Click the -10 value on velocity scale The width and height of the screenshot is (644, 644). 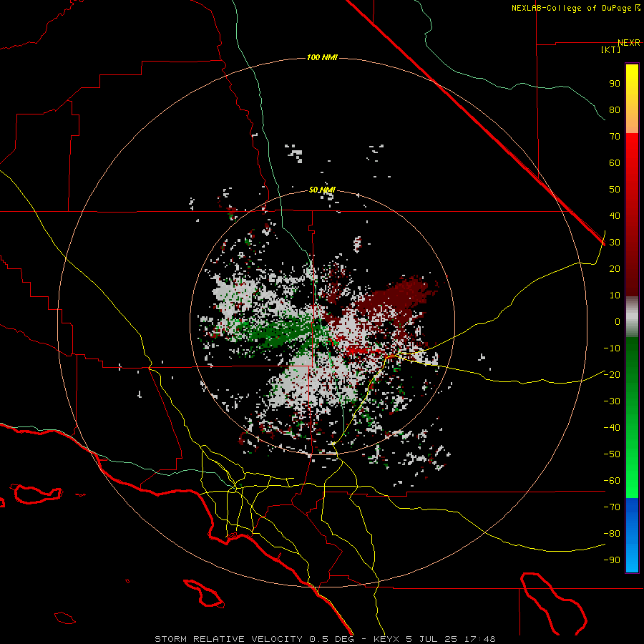coord(612,348)
